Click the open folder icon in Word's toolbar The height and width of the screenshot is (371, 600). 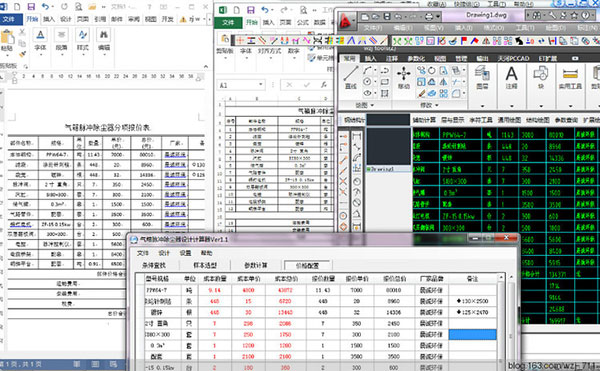point(92,7)
